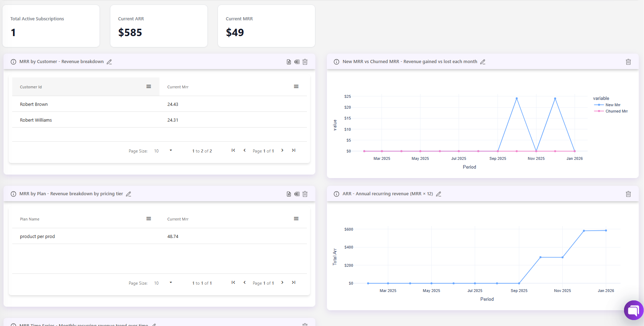This screenshot has width=644, height=326.
Task: Sort plan table by Current Mrr header
Action: pos(178,219)
